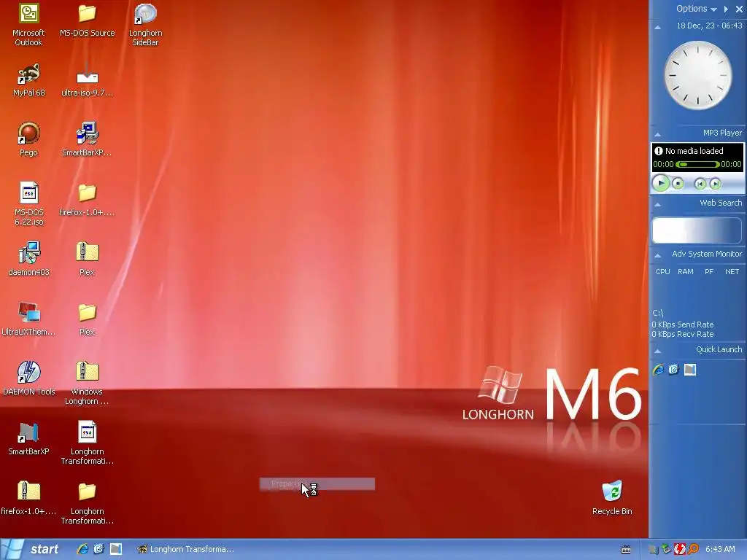This screenshot has height=560, width=747.
Task: Open Internet Explorer from taskbar quick launch
Action: pyautogui.click(x=82, y=549)
